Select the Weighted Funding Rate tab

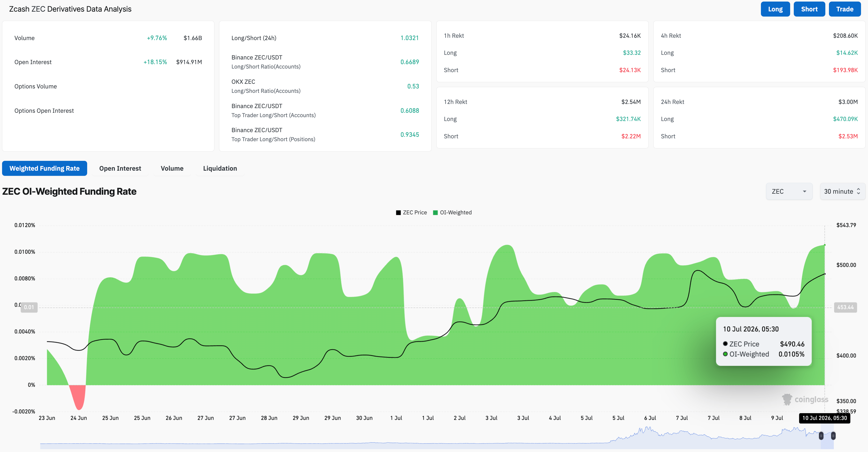(44, 168)
